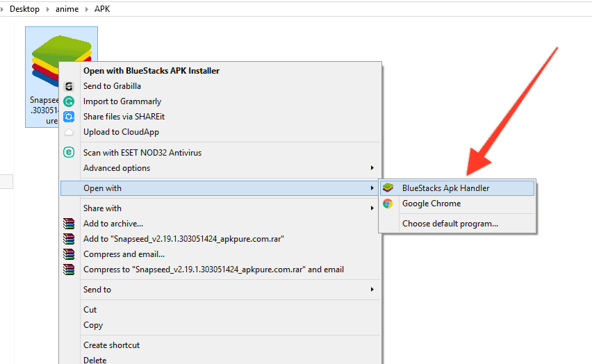
Task: Click WinRAR icon beside Compress and email
Action: tap(69, 254)
